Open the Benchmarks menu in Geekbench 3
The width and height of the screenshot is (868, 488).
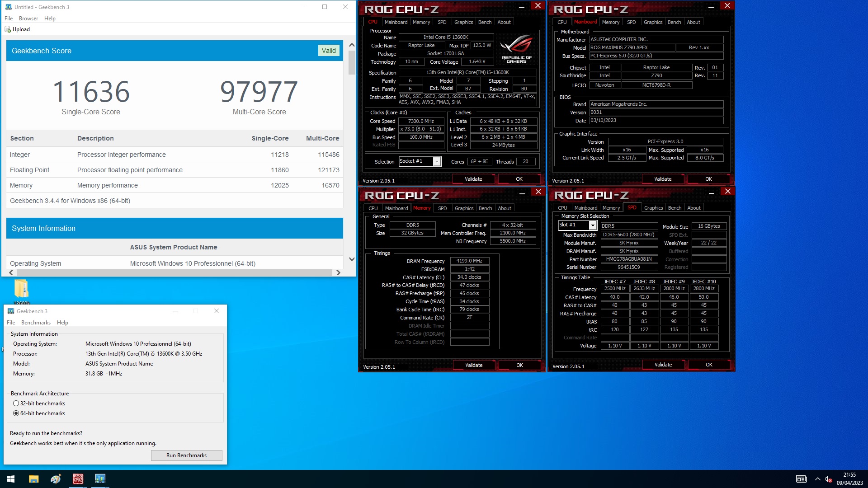click(x=36, y=323)
